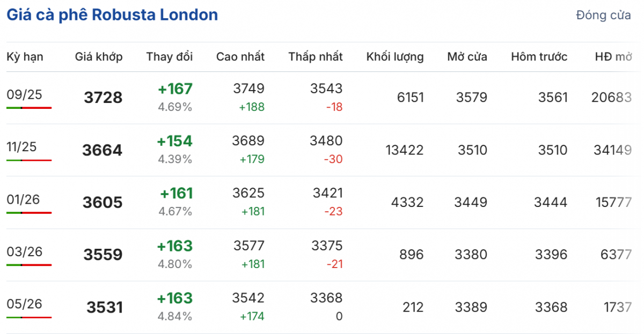Click the matched price 3728
The image size is (644, 334).
103,98
